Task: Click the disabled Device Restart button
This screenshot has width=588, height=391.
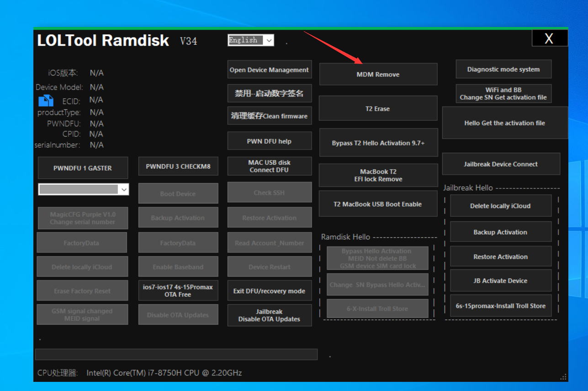Action: [270, 267]
